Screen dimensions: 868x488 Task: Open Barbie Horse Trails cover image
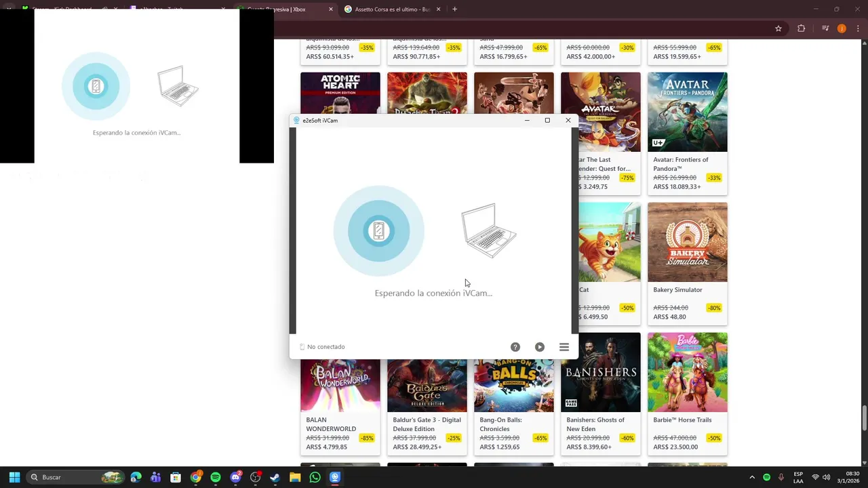coord(688,372)
